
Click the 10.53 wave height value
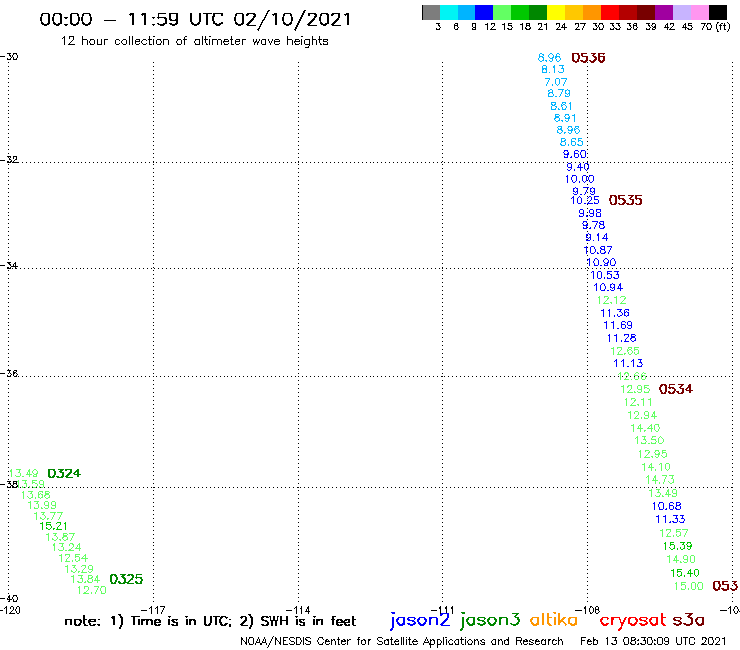(x=605, y=275)
